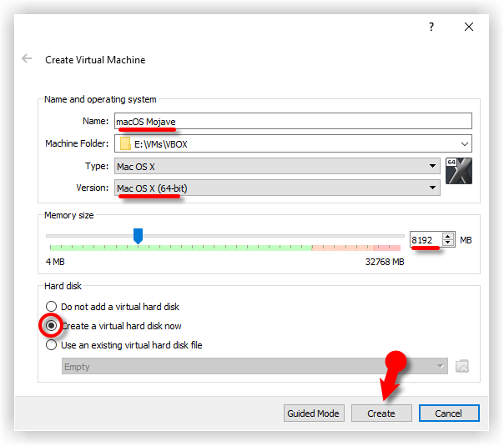Click the Mac OS X 64-bit OS icon
Screen dimensions: 504x446
(x=459, y=170)
